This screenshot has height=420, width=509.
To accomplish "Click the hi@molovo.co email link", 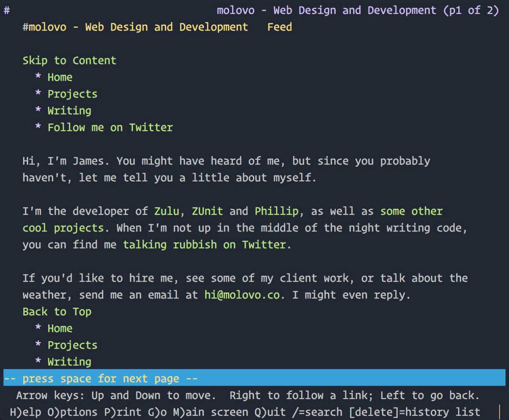I will pyautogui.click(x=242, y=295).
